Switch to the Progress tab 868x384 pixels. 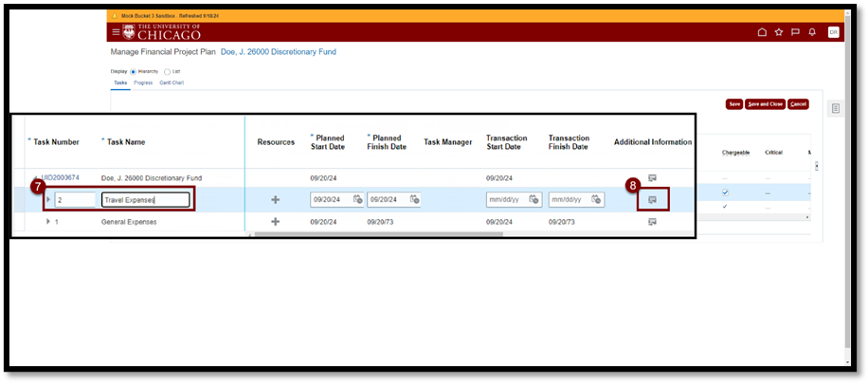[x=143, y=82]
